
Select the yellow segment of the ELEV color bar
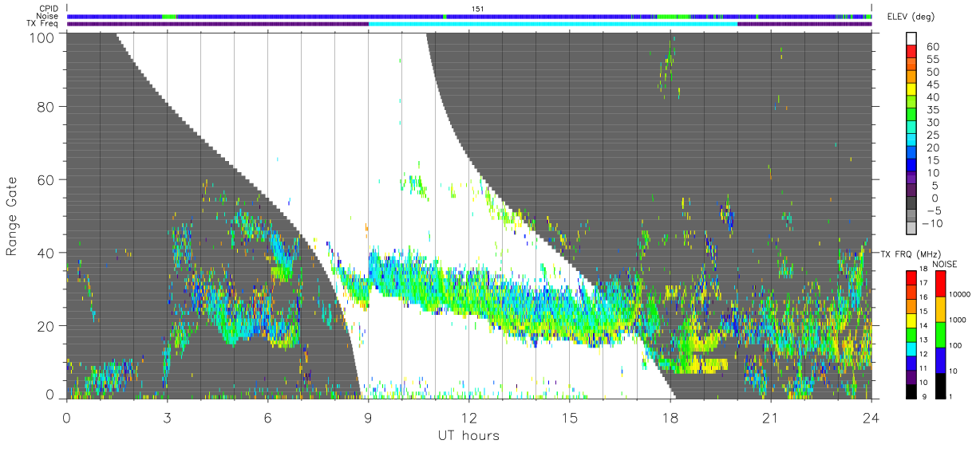click(911, 90)
